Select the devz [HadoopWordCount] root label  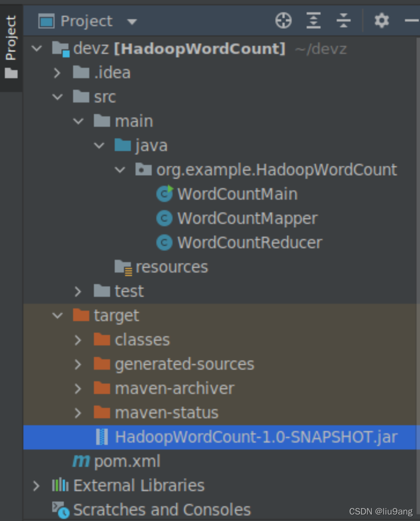pos(179,49)
